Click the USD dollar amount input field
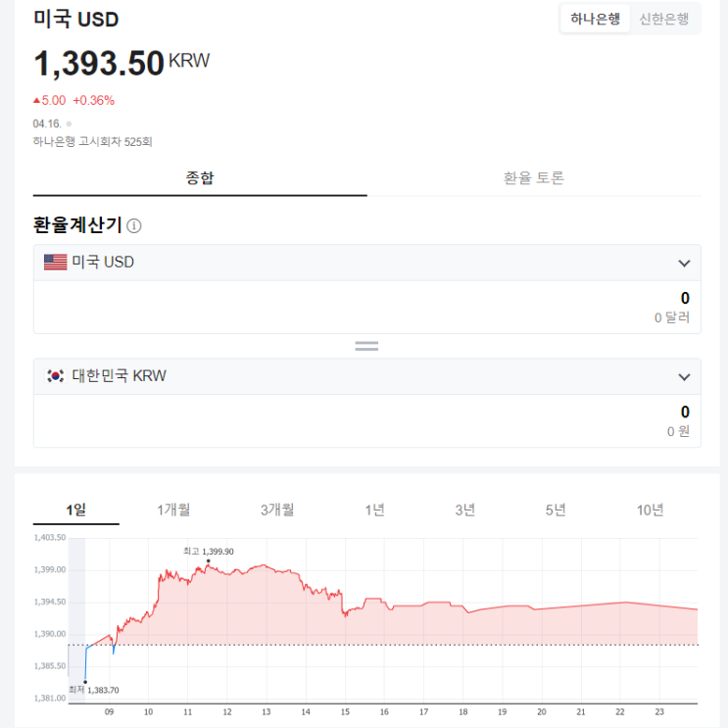The height and width of the screenshot is (728, 728). (366, 307)
